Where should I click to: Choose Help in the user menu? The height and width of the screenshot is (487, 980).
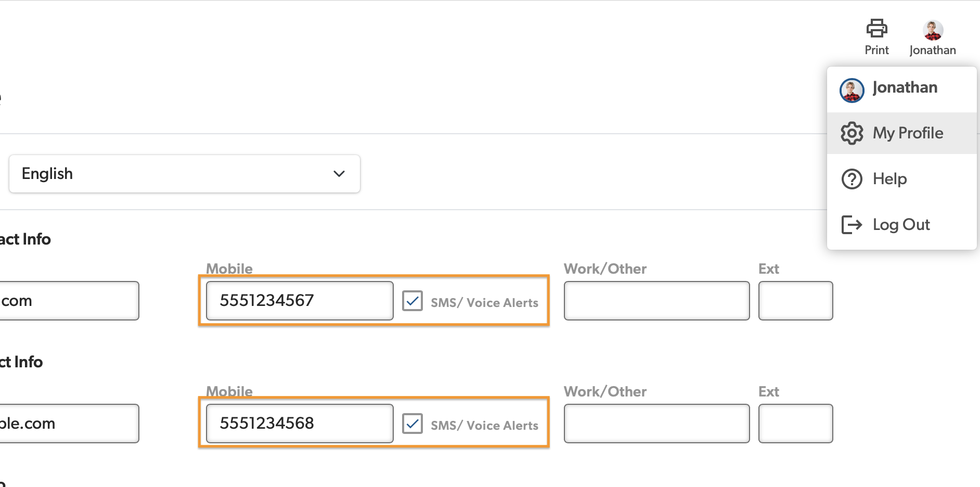pyautogui.click(x=889, y=179)
